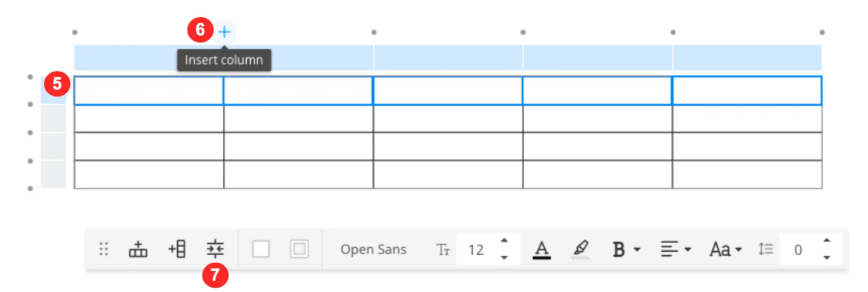Click the insert row above toolbar icon
The height and width of the screenshot is (292, 868).
click(138, 249)
